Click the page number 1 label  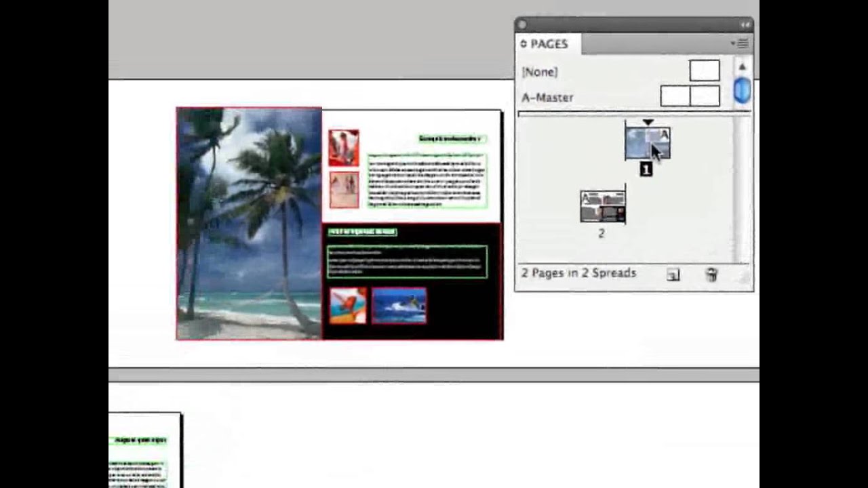click(646, 170)
